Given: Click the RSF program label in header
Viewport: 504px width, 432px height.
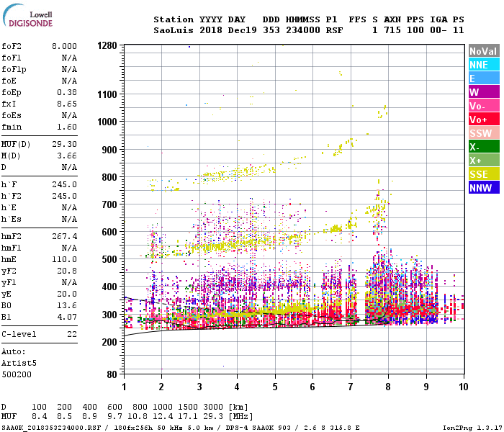Looking at the screenshot, I should click(x=334, y=30).
